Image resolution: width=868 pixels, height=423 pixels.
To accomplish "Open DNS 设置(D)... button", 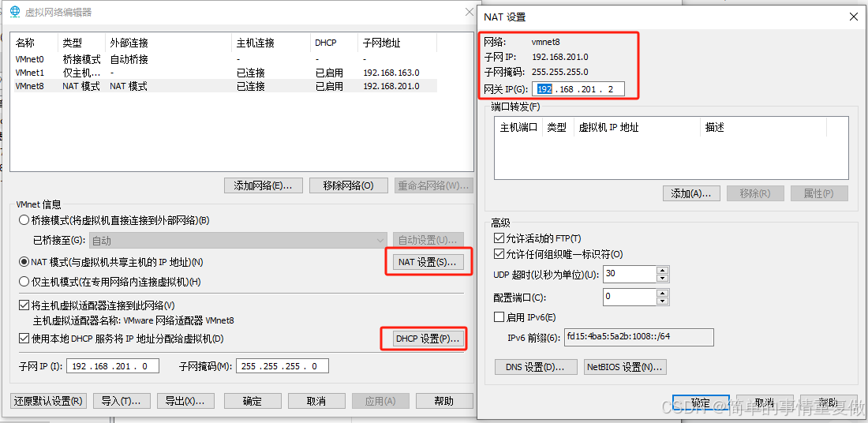I will coord(534,366).
